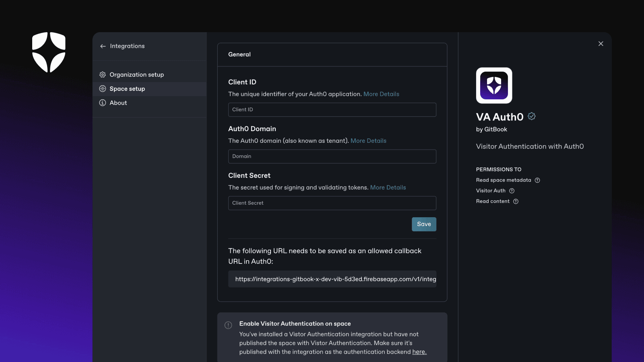The width and height of the screenshot is (644, 362).
Task: Open More Details link for Client ID
Action: [381, 94]
